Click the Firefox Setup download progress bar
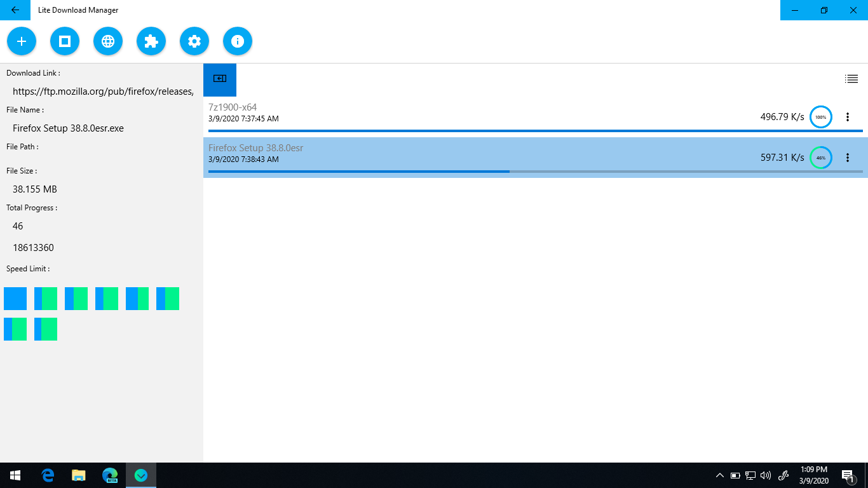The width and height of the screenshot is (868, 488). pyautogui.click(x=536, y=172)
